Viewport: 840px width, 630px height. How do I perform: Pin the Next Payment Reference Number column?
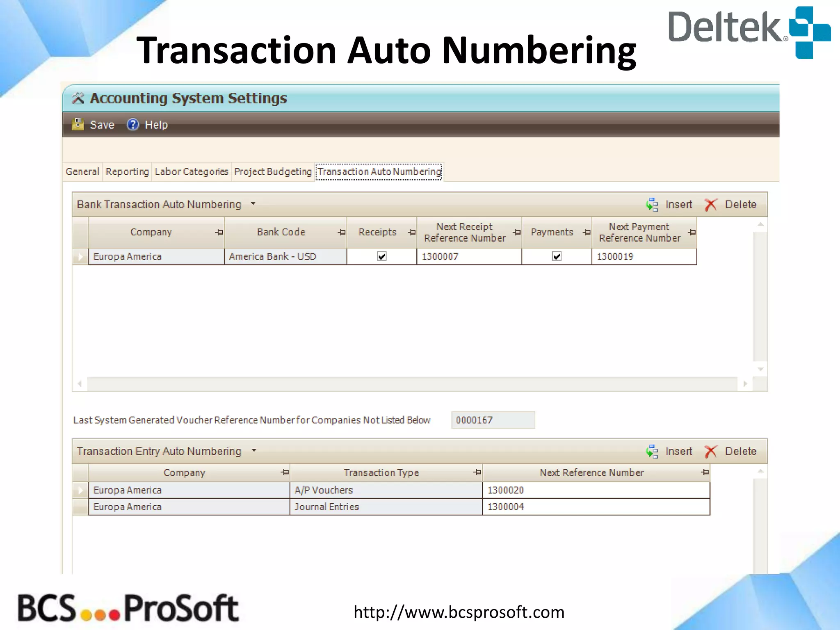pos(692,233)
